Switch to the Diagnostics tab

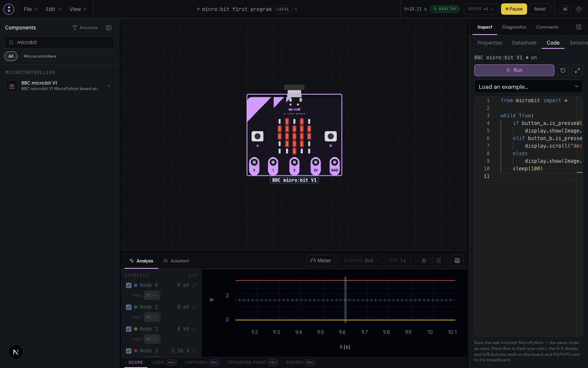click(x=514, y=27)
